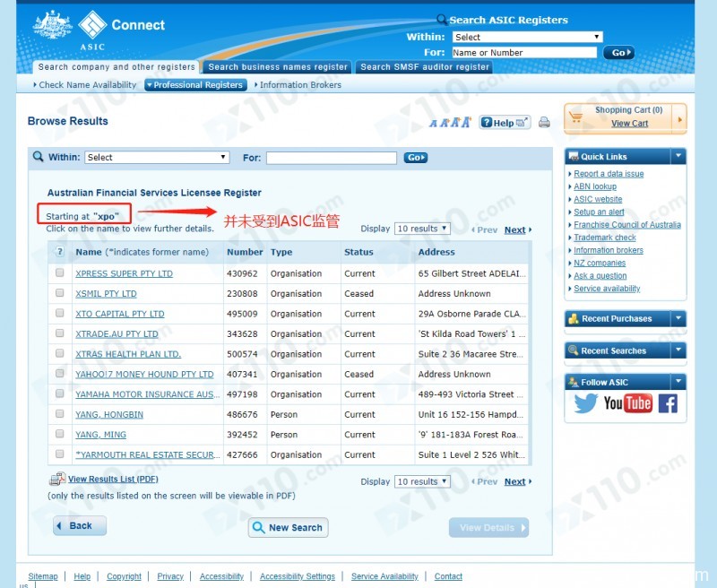The image size is (717, 588).
Task: Open ABN lookup quick link
Action: (x=595, y=186)
